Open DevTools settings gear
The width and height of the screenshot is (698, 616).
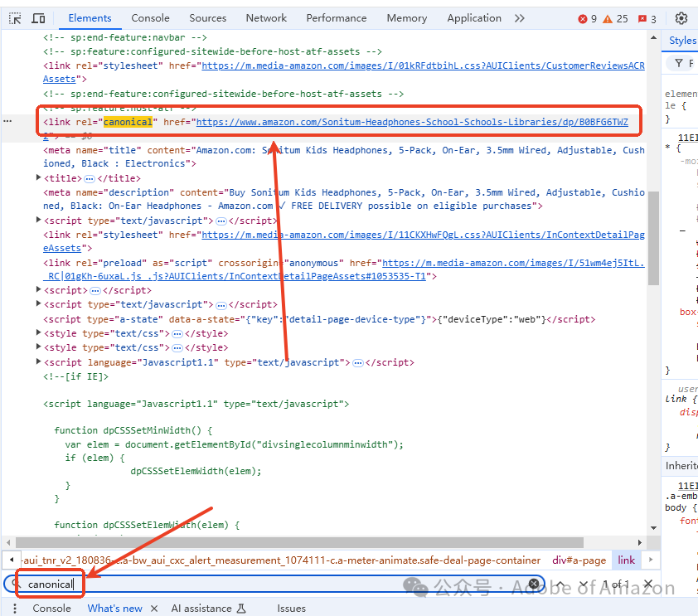pos(681,18)
